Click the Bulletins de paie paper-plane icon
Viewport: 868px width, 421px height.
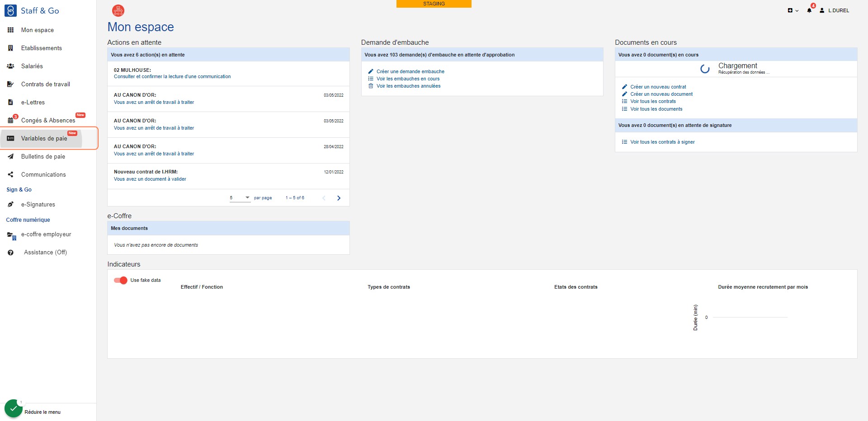(x=10, y=156)
